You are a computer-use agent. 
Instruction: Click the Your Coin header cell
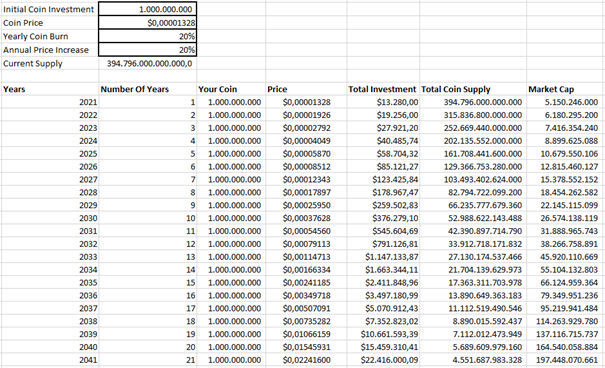pos(231,89)
